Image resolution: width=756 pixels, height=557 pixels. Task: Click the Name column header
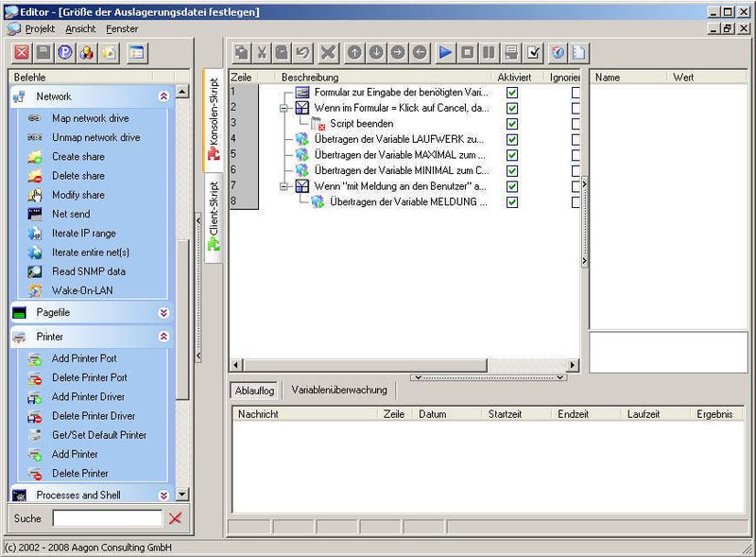[629, 78]
